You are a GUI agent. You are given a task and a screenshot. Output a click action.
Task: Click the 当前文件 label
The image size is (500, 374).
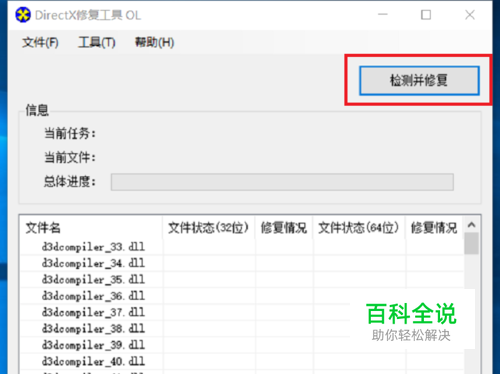tap(70, 157)
